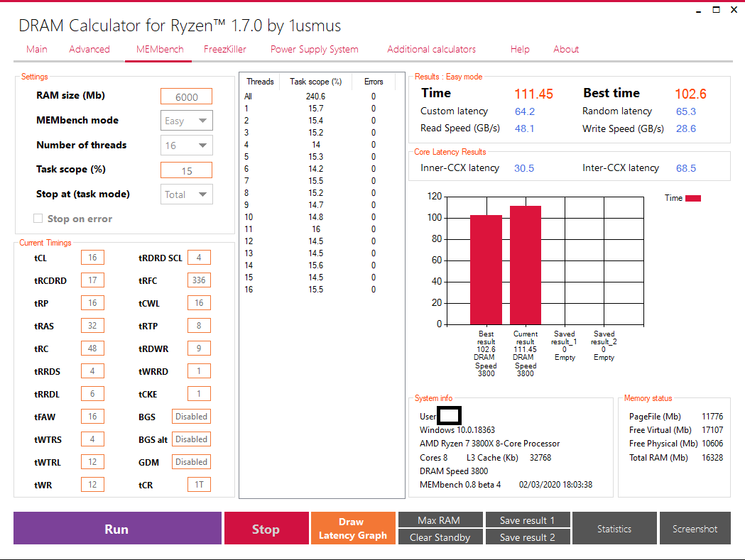Image resolution: width=745 pixels, height=560 pixels.
Task: Click the RAM size input field
Action: [186, 97]
